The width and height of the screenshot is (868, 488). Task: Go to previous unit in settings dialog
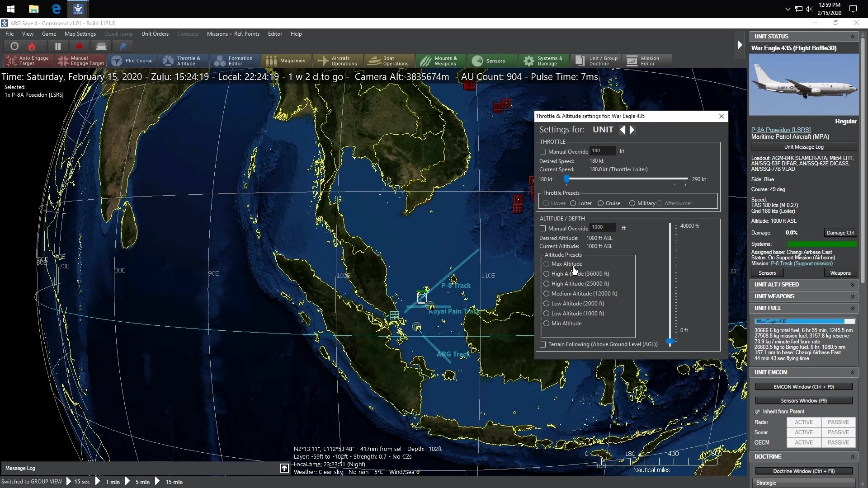tap(623, 130)
